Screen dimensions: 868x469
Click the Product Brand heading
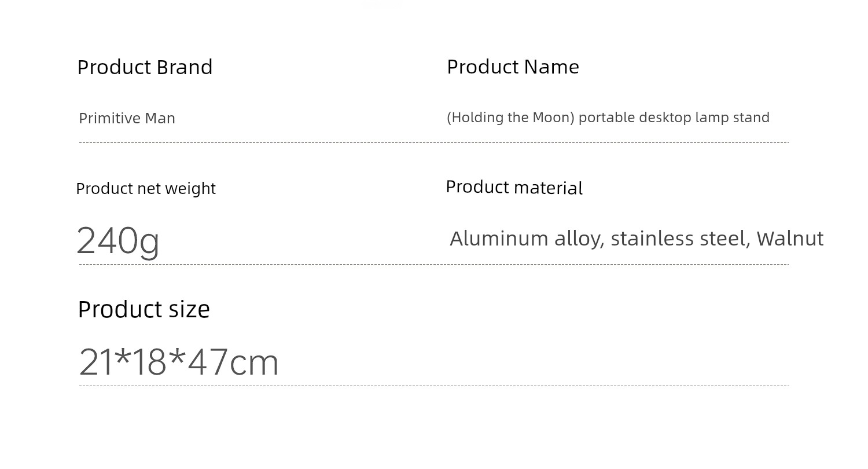[145, 67]
